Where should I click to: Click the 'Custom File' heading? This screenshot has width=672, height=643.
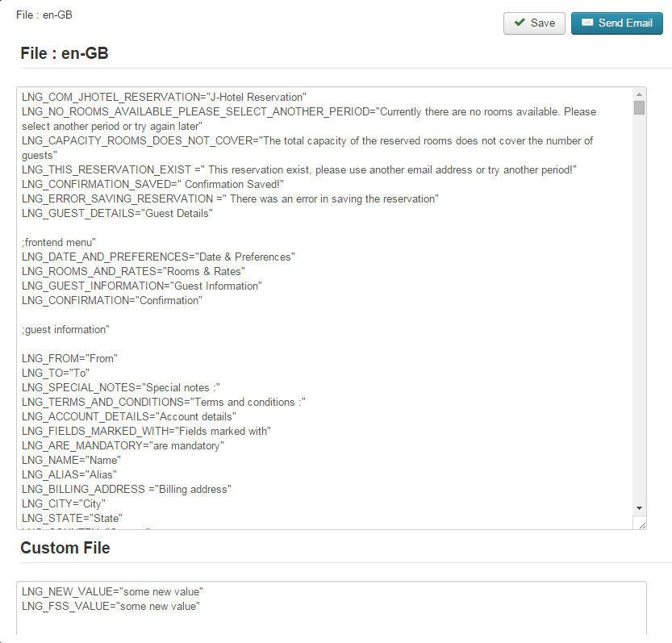[65, 548]
